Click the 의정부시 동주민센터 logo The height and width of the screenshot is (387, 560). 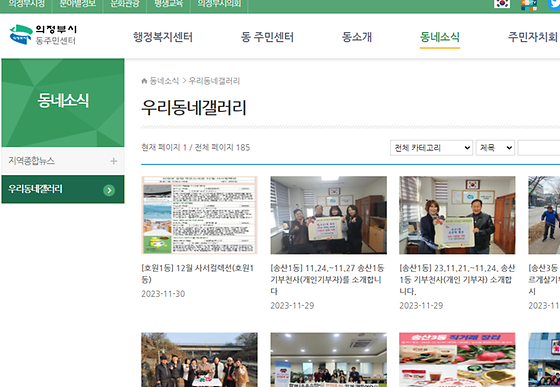(43, 35)
